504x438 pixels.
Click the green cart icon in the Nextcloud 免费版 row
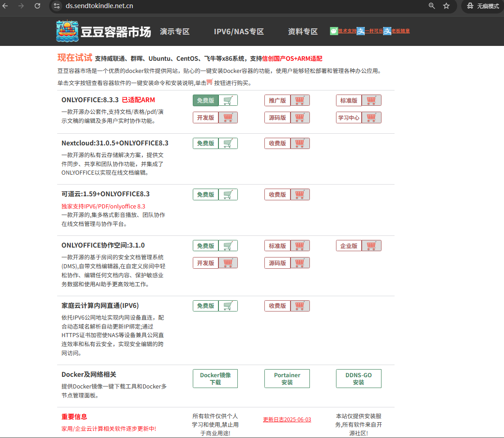click(228, 143)
